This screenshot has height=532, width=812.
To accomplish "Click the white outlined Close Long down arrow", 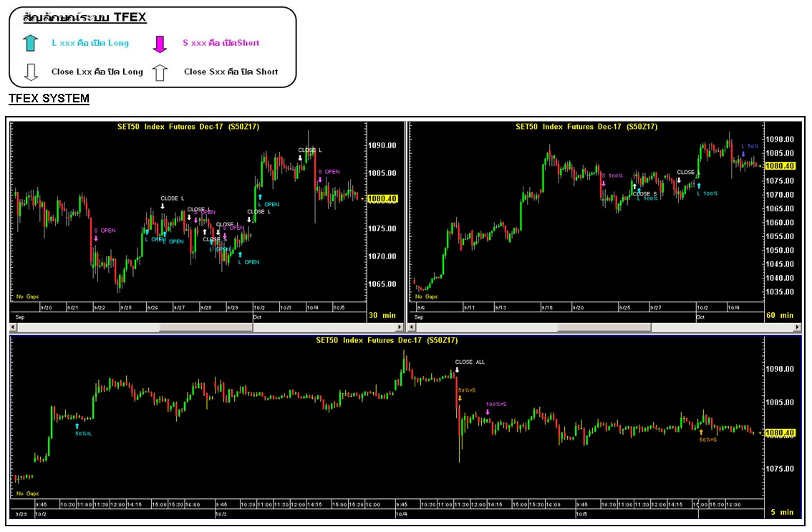I will click(x=31, y=72).
